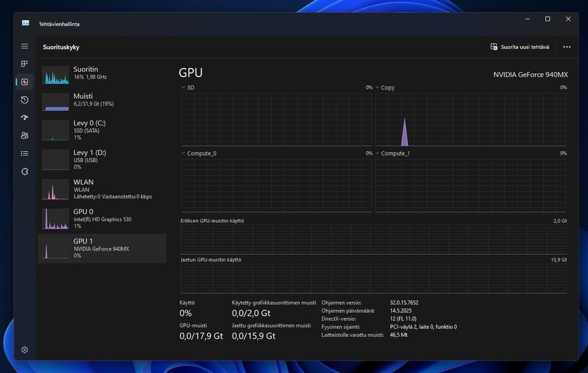
Task: Click the NVIDIA GeForce 940MX heading
Action: pos(530,75)
